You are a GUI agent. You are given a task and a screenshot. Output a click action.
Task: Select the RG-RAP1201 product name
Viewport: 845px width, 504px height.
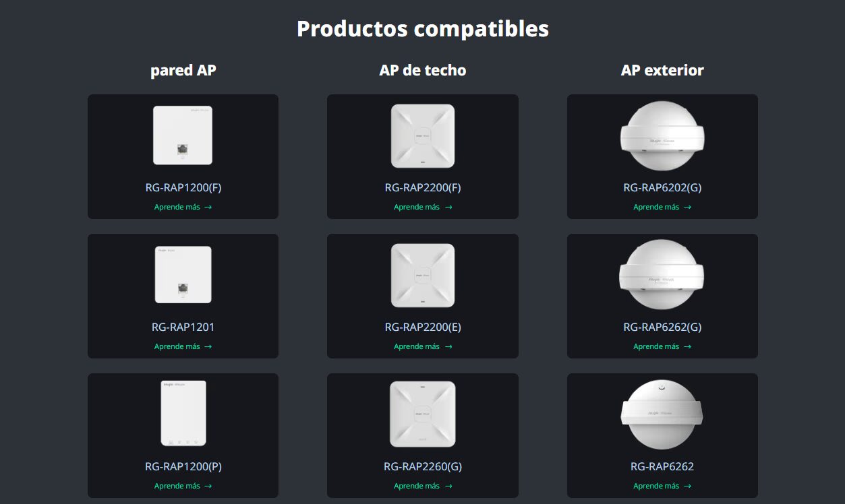pos(183,327)
